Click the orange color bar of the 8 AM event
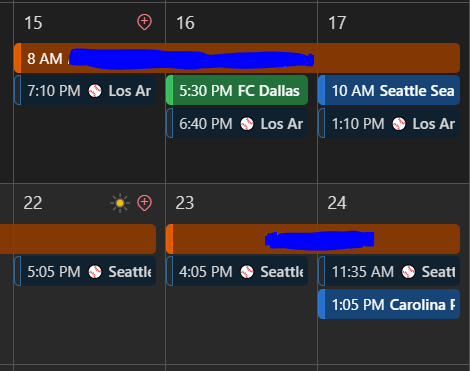 (x=18, y=58)
